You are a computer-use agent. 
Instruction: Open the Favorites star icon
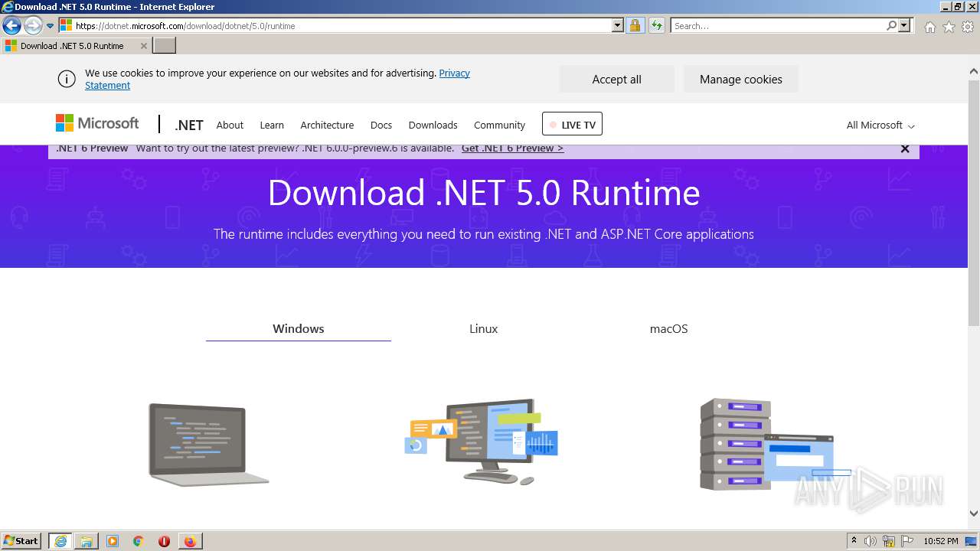[949, 27]
